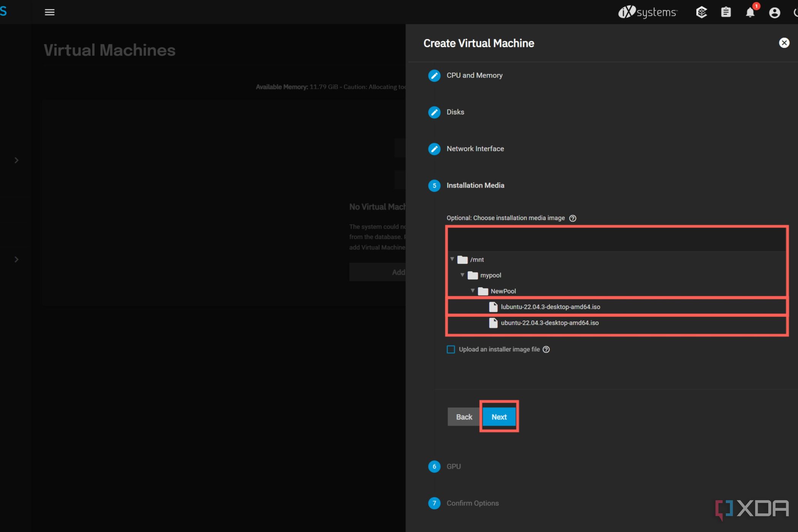798x532 pixels.
Task: Click the NewPool folder icon
Action: point(483,291)
